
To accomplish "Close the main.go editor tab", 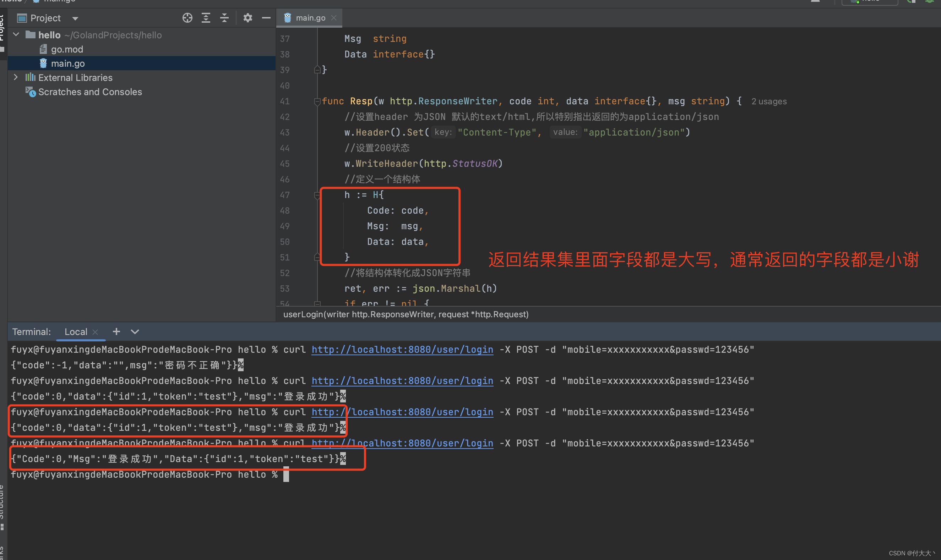I will click(334, 18).
